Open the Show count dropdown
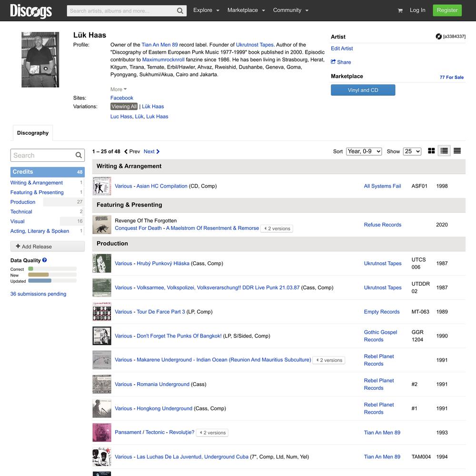The height and width of the screenshot is (476, 476). point(412,151)
